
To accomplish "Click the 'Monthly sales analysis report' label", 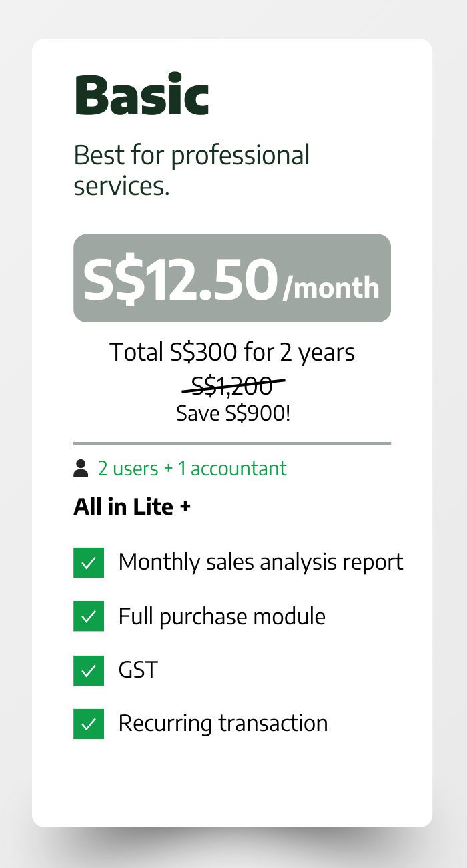I will [261, 562].
